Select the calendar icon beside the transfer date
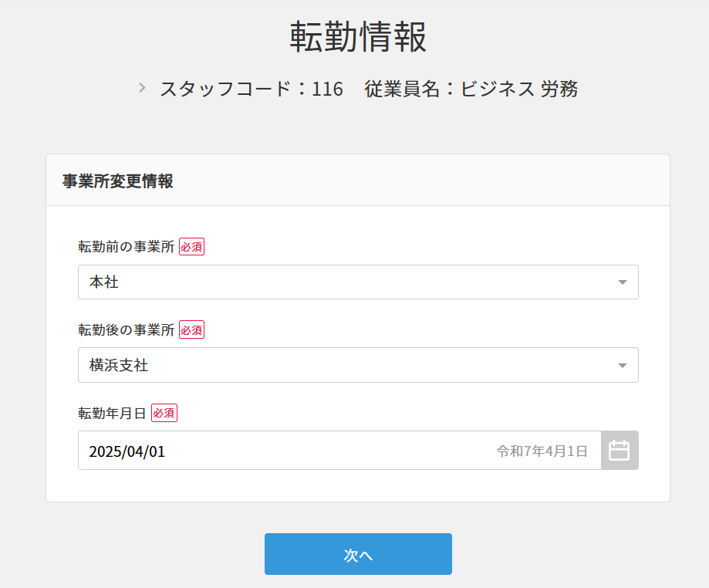The height and width of the screenshot is (588, 709). pyautogui.click(x=620, y=450)
